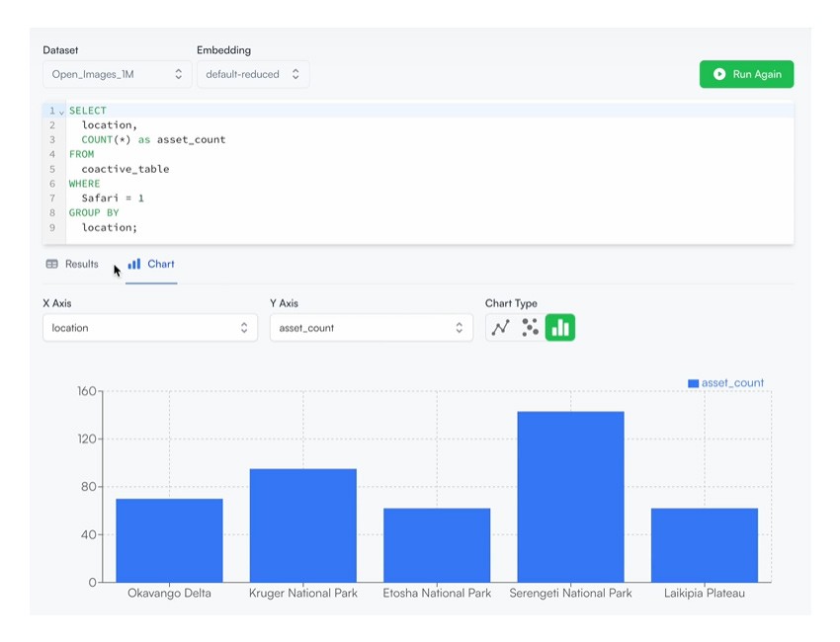Click the Chart tab bar-graph icon

[x=134, y=264]
